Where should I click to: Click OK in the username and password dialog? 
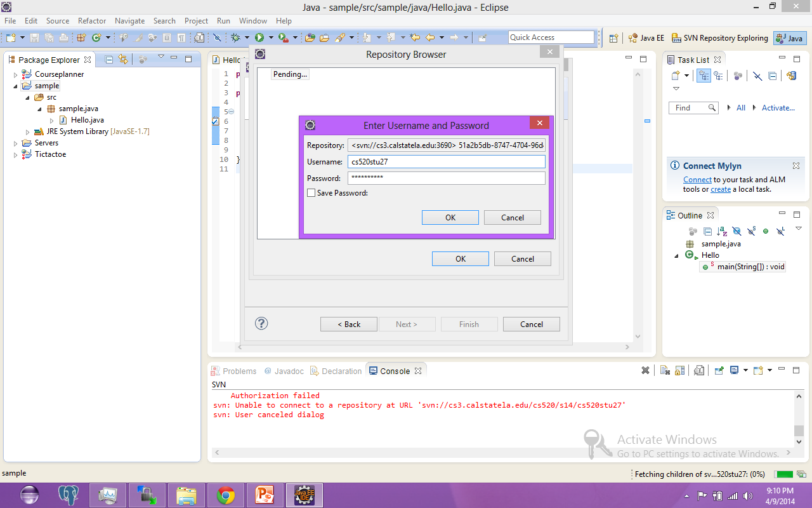[x=450, y=218]
